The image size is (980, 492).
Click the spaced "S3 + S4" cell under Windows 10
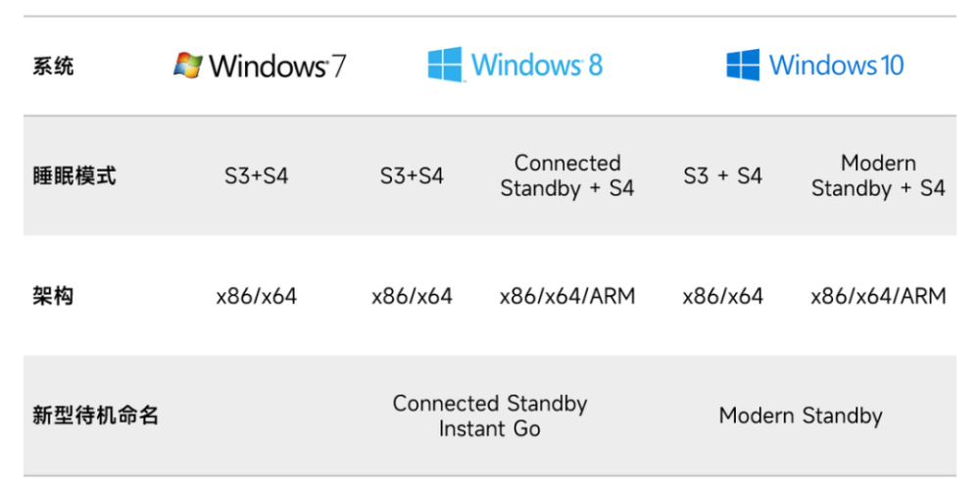722,176
